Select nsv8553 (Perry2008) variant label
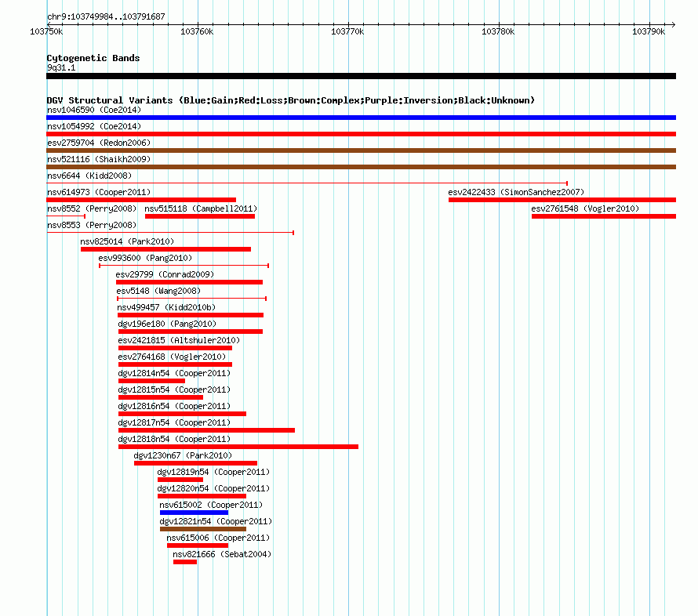 pyautogui.click(x=92, y=225)
